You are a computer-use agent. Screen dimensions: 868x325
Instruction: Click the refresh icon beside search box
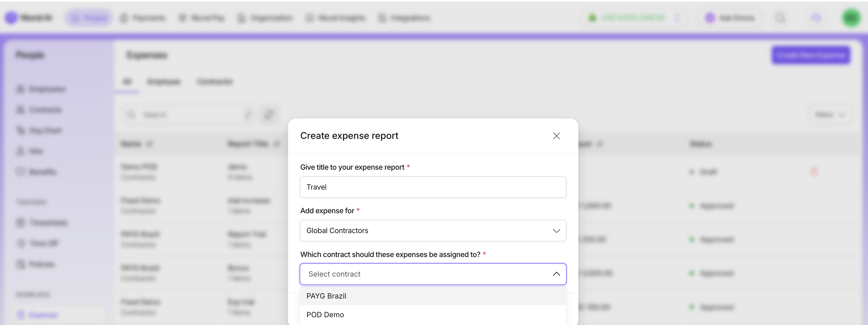pyautogui.click(x=269, y=115)
